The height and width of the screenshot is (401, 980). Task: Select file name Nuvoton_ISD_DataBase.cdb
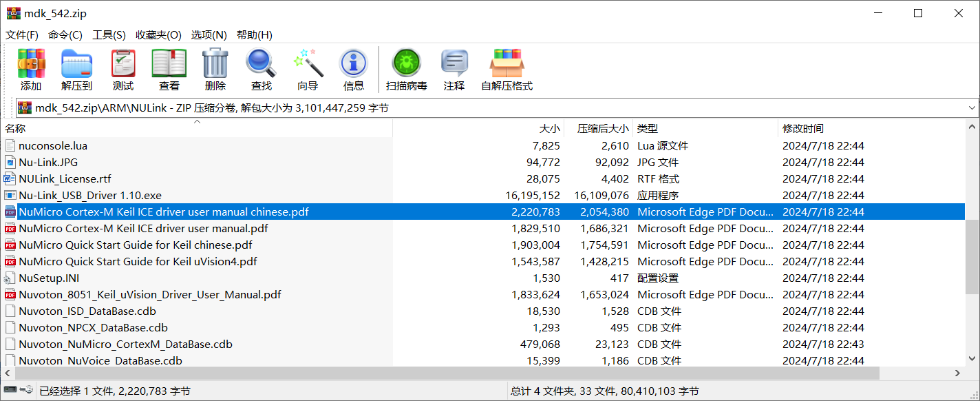[x=87, y=311]
